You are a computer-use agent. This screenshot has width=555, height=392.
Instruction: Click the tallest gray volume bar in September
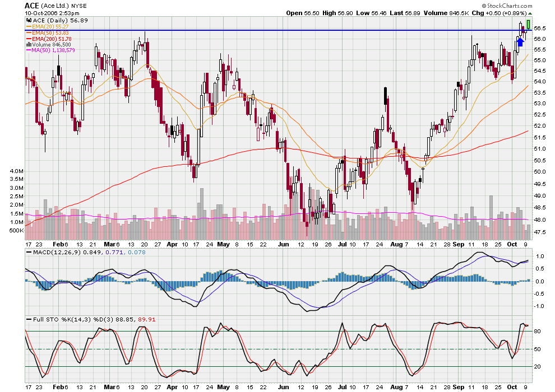tap(491, 218)
